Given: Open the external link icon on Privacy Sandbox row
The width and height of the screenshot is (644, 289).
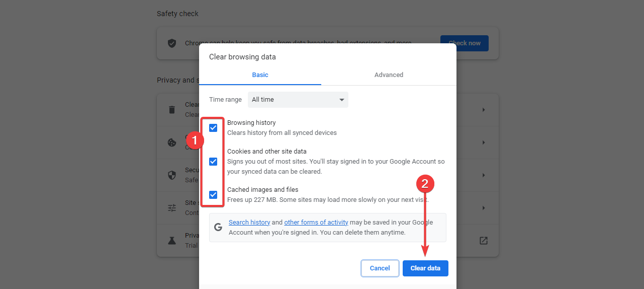Looking at the screenshot, I should (x=483, y=241).
